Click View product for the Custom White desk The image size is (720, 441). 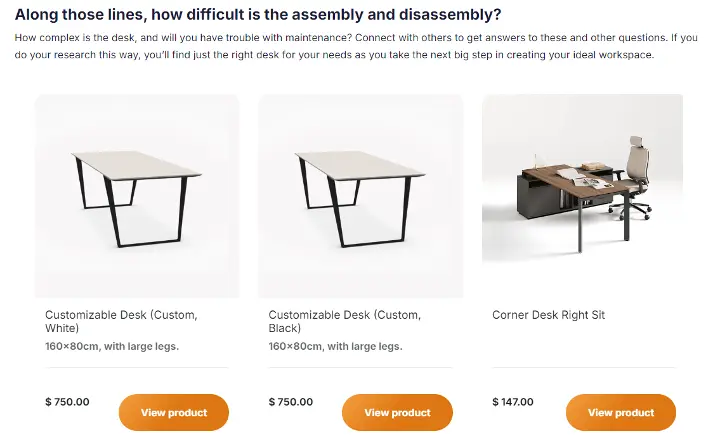(x=173, y=412)
